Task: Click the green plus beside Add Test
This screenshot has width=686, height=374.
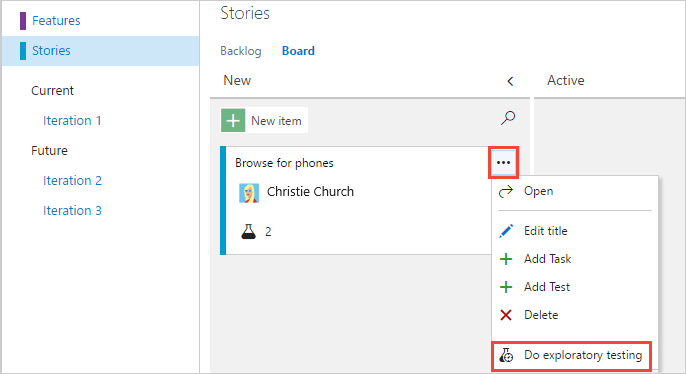Action: 506,287
